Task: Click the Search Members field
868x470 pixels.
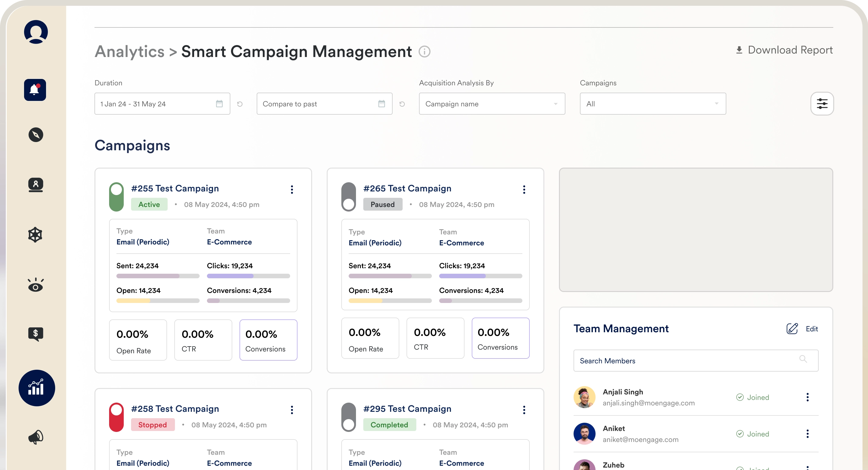Action: pyautogui.click(x=687, y=361)
